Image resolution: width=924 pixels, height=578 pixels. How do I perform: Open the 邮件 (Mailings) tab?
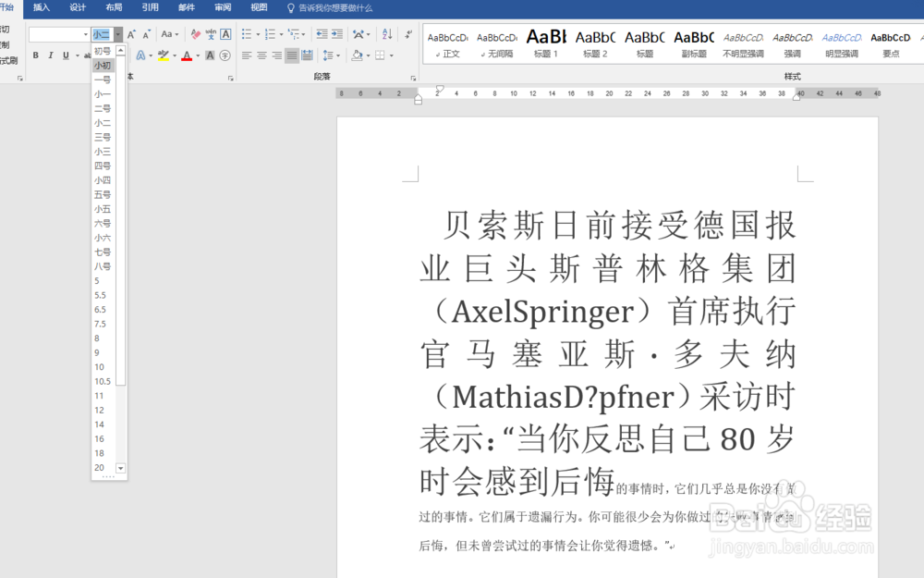tap(187, 7)
